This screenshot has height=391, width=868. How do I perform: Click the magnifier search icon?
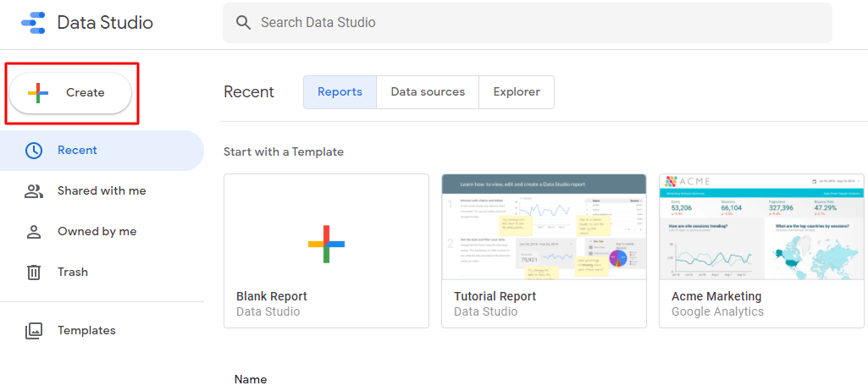(243, 23)
